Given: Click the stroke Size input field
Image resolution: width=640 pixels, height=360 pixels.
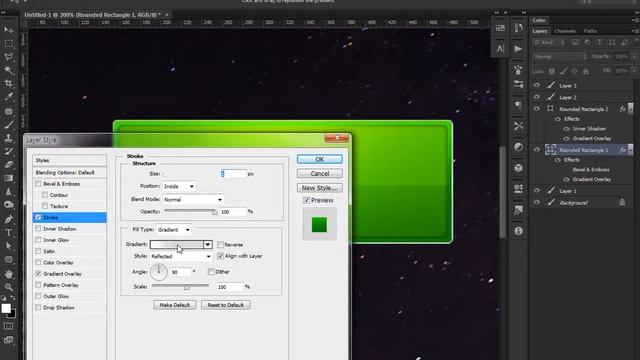Looking at the screenshot, I should [x=233, y=174].
